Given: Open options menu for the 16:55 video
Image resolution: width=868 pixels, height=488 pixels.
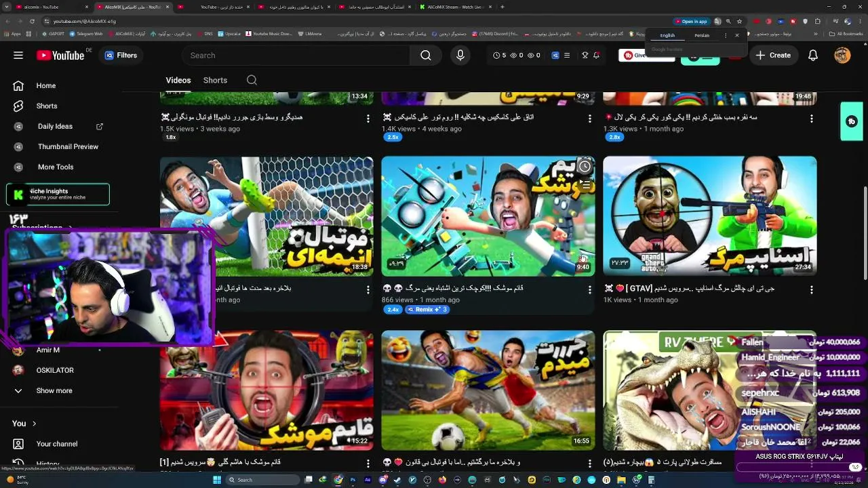Looking at the screenshot, I should [x=590, y=464].
